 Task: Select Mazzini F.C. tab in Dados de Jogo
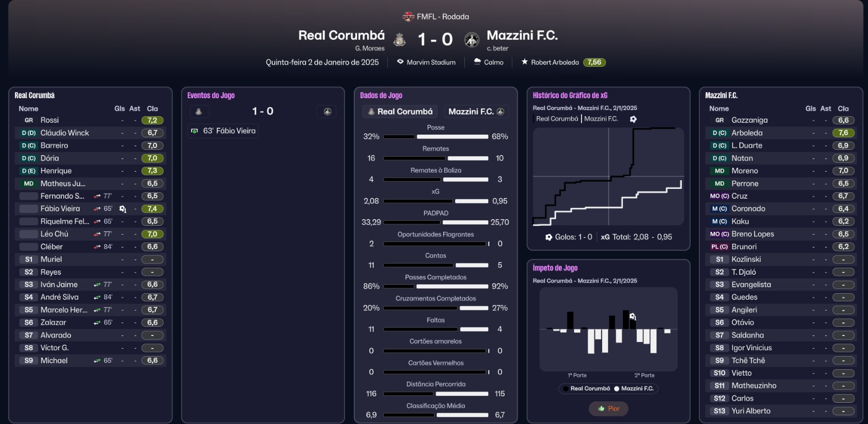(x=476, y=111)
